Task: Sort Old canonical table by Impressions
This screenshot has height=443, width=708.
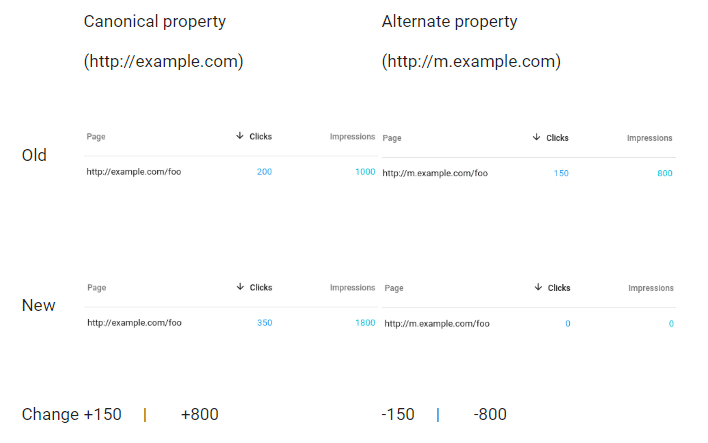Action: pyautogui.click(x=352, y=136)
